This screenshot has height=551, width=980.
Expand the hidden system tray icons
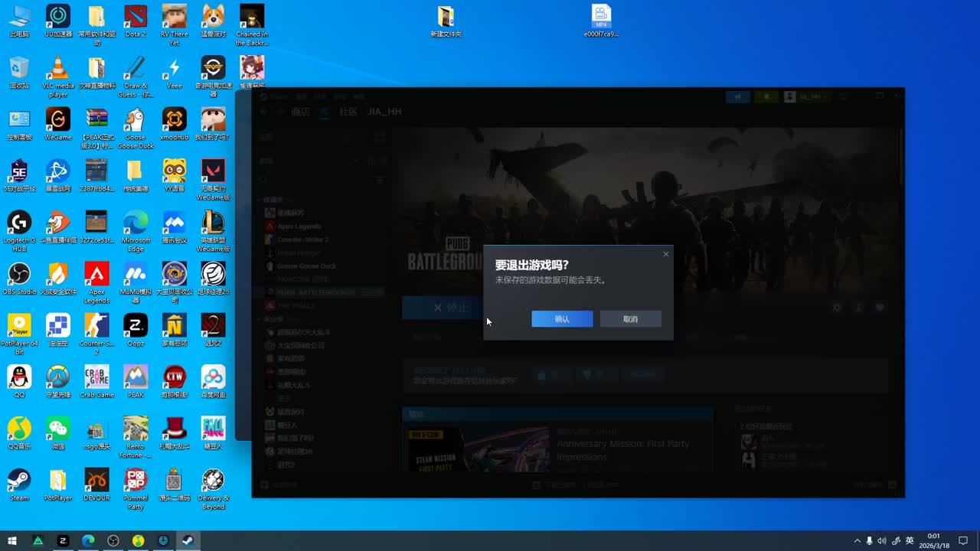(x=857, y=540)
